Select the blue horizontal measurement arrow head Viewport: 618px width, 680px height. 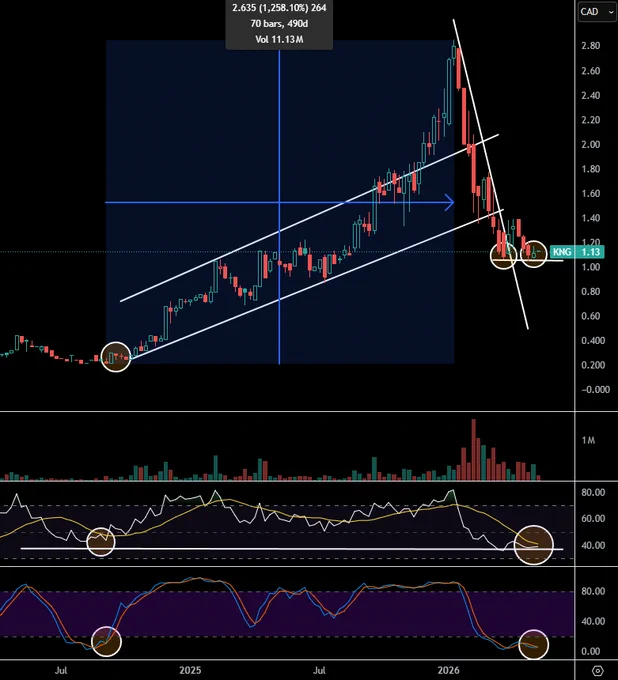[450, 202]
